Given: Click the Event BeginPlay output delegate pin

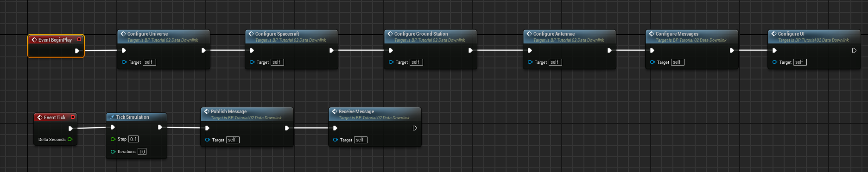Looking at the screenshot, I should [x=79, y=40].
